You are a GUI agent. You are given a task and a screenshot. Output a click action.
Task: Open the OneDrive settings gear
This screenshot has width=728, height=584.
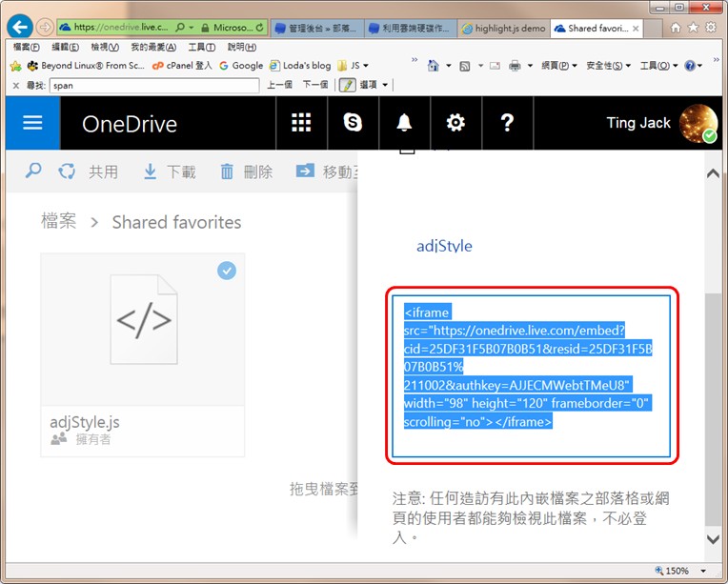[455, 123]
